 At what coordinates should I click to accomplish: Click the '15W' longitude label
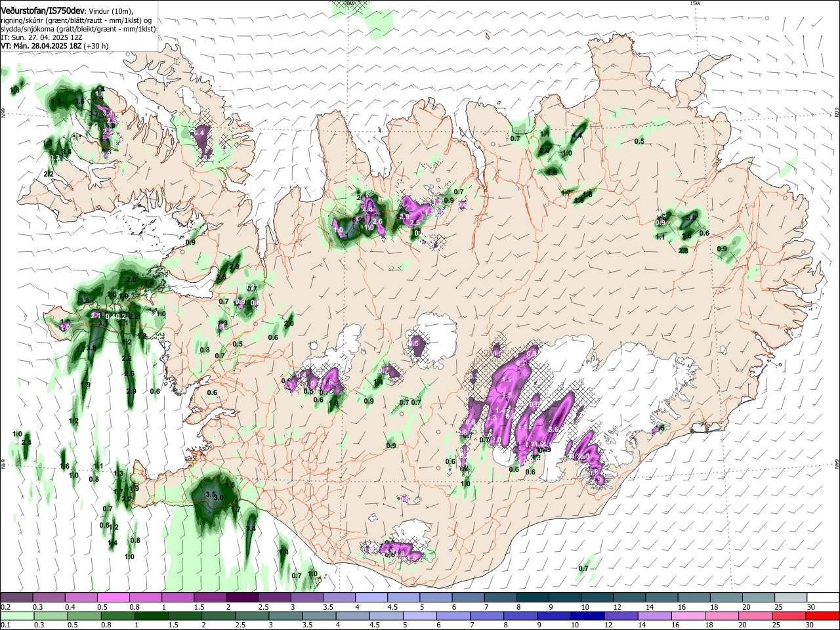695,3
